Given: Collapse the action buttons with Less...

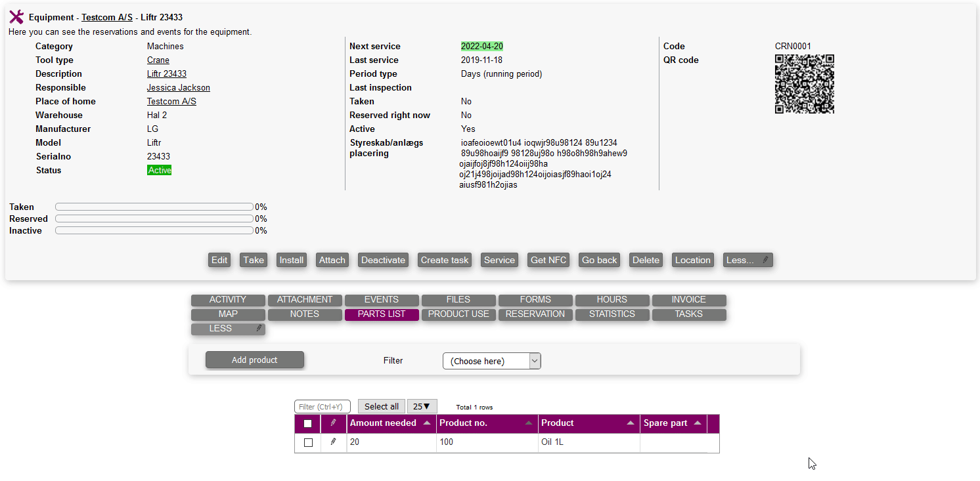Looking at the screenshot, I should (x=747, y=260).
